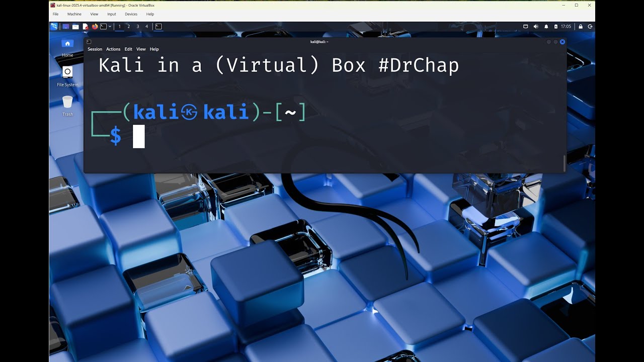This screenshot has width=644, height=362.
Task: Lock the screen with padlock icon
Action: coord(581,26)
